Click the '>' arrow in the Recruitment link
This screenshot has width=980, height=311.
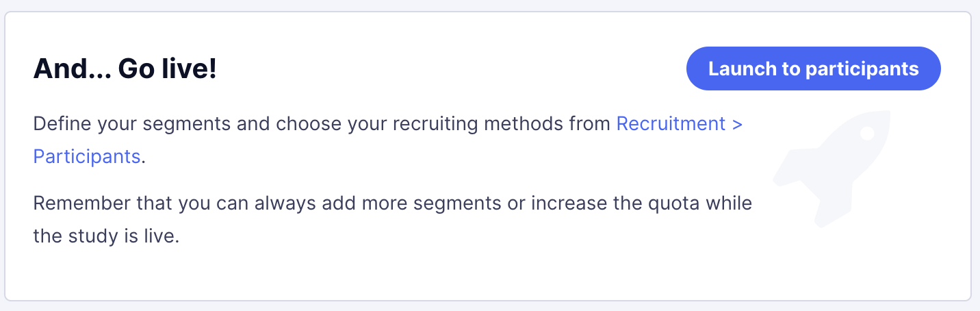point(737,125)
